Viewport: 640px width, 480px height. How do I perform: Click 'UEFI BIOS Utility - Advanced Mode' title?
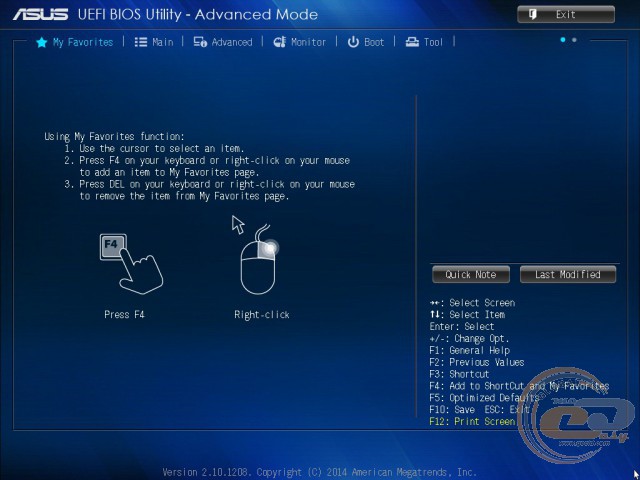pos(198,15)
